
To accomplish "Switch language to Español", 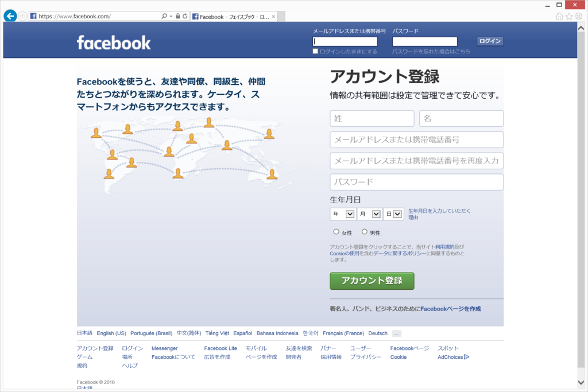I will click(243, 333).
